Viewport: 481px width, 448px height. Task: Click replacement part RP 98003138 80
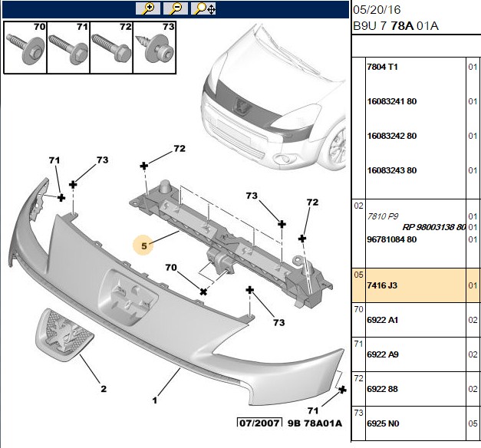pyautogui.click(x=434, y=227)
